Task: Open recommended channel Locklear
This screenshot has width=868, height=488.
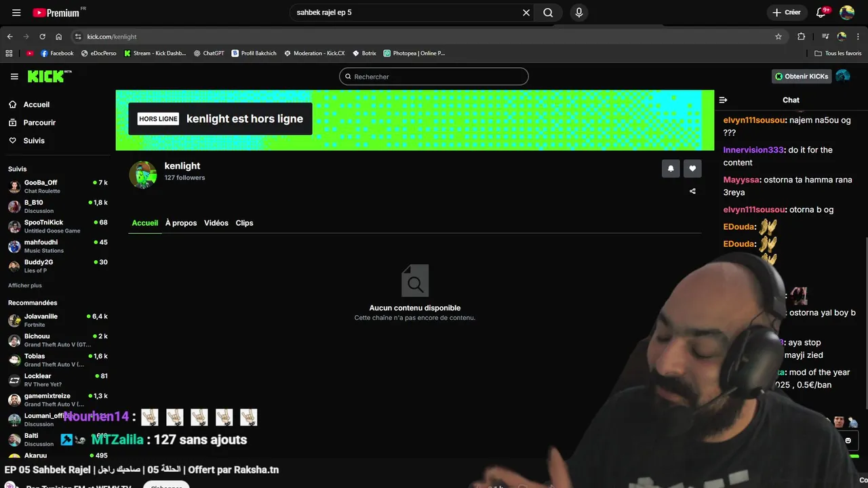Action: [58, 380]
